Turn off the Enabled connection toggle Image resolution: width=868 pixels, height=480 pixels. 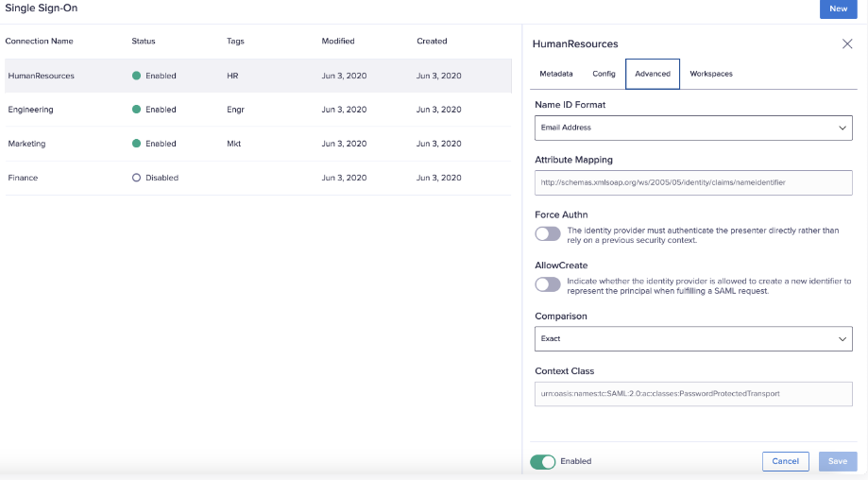coord(542,461)
